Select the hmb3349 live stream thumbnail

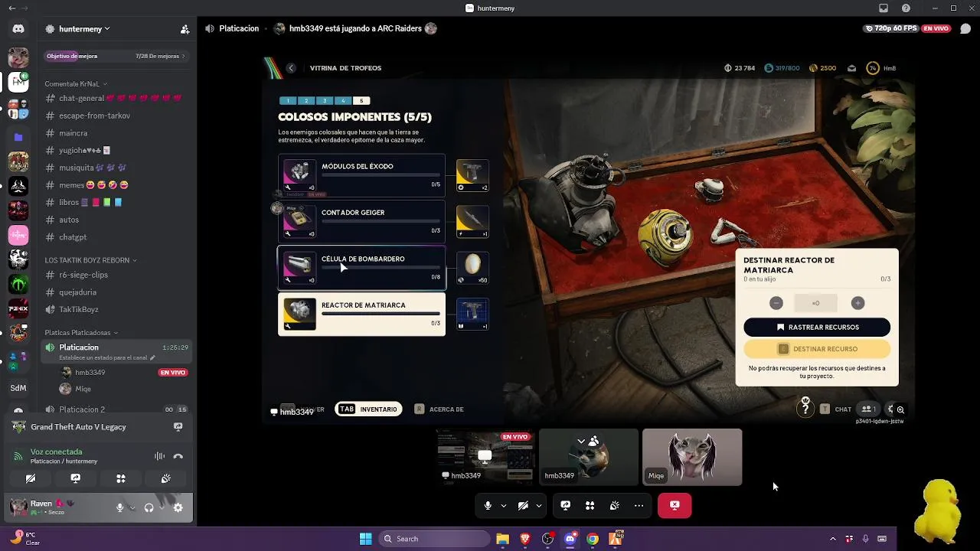click(x=485, y=457)
